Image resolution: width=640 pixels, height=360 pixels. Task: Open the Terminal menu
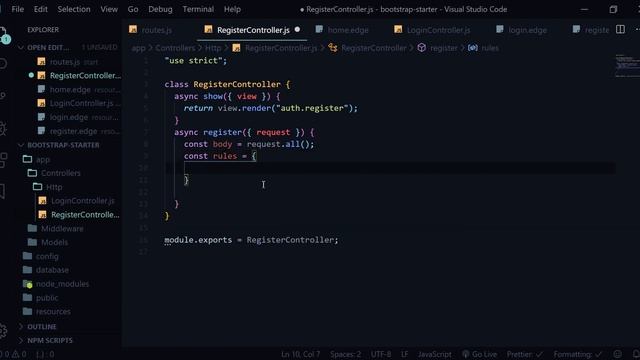[198, 9]
